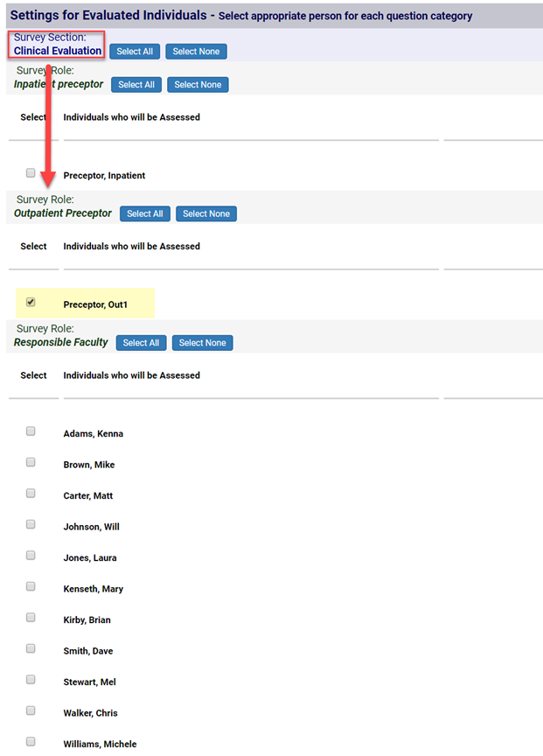Toggle the Jones, Laura checkbox
Image resolution: width=543 pixels, height=756 pixels.
(x=31, y=556)
